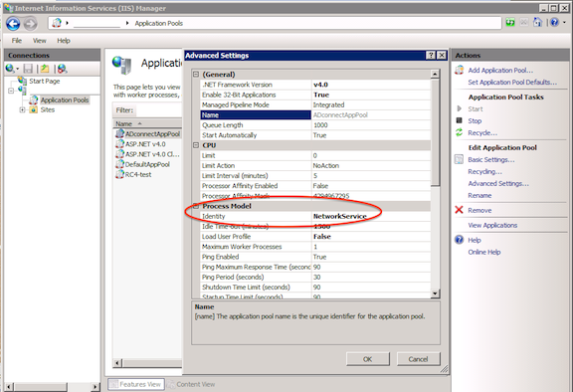Switch to Content View tab

pos(191,384)
